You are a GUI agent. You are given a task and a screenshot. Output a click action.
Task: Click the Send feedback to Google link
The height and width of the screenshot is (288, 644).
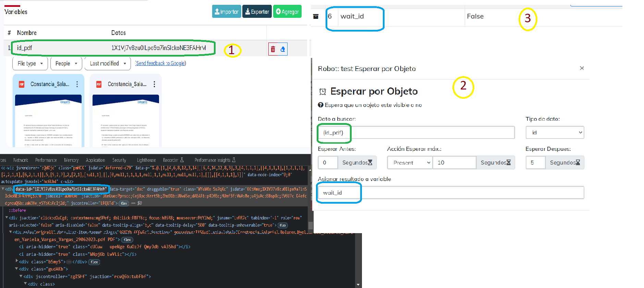pos(160,63)
